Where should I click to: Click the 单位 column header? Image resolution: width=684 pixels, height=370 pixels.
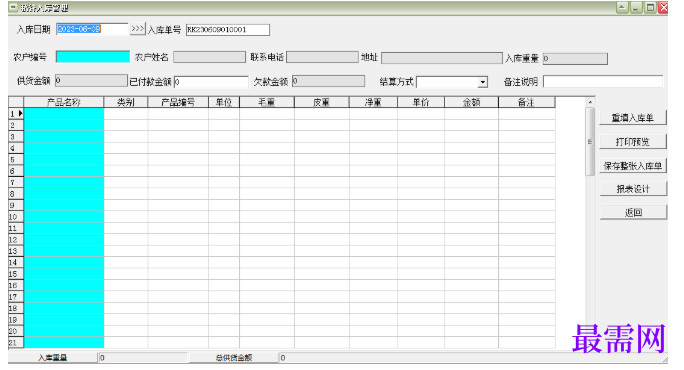pos(224,102)
